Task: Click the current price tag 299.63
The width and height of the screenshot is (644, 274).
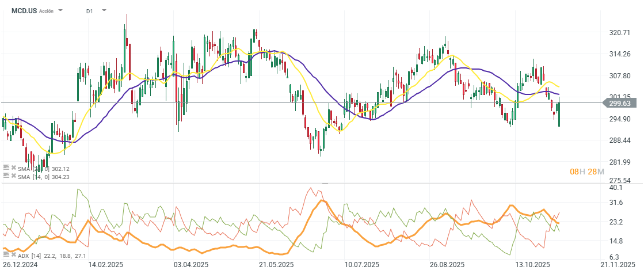Action: 619,104
